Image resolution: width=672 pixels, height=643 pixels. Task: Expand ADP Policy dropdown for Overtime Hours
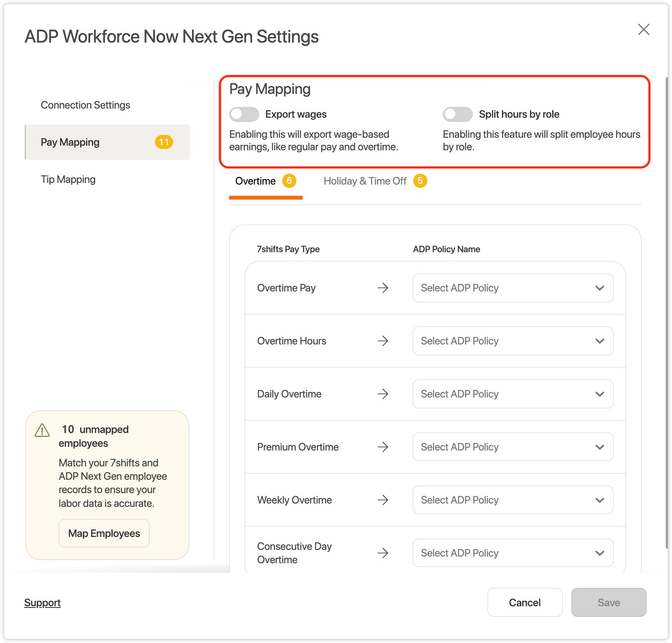pos(513,341)
